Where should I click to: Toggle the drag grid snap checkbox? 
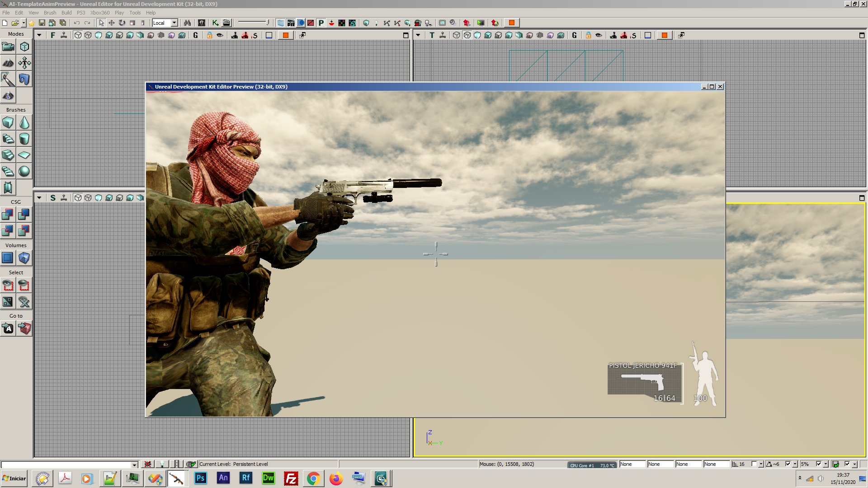754,464
